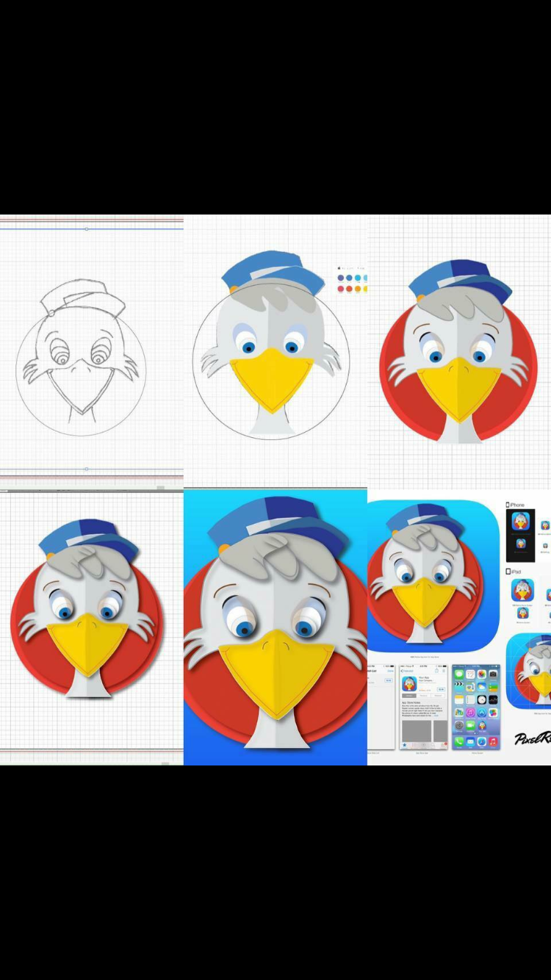
Task: Open the shadowed bird on red circle, bottom left
Action: (x=88, y=610)
